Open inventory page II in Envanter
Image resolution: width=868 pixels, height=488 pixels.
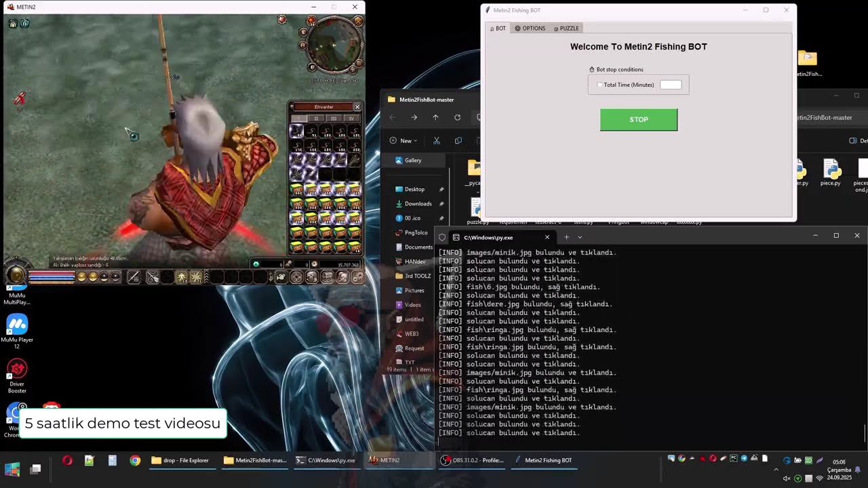point(316,118)
